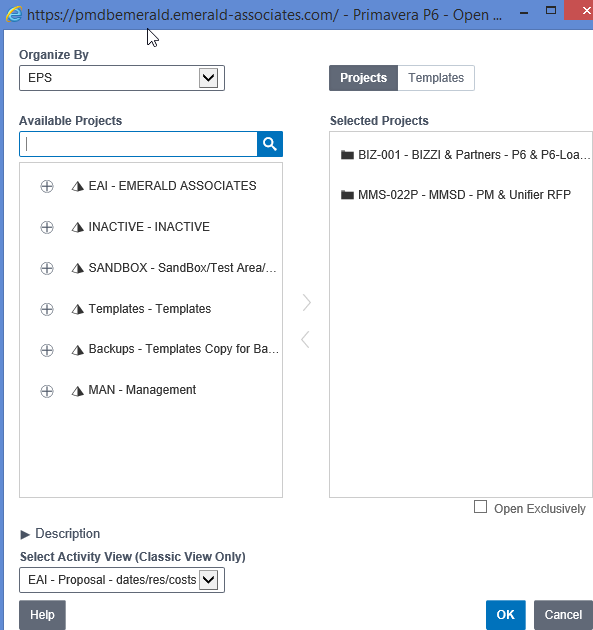Switch to the Templates tab
Image resolution: width=593 pixels, height=630 pixels.
coord(436,78)
